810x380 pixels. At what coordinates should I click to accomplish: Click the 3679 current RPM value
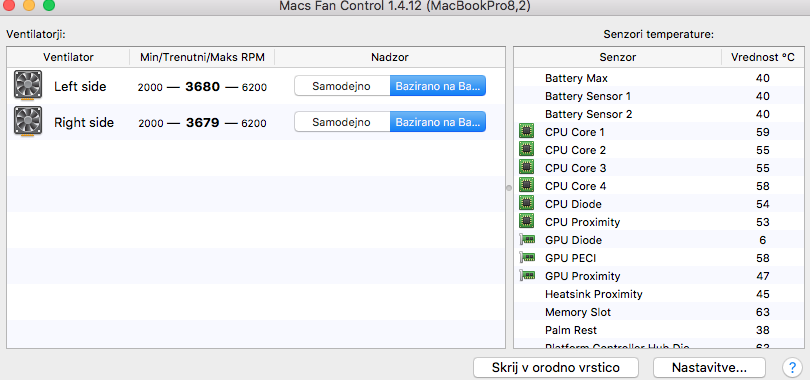click(x=202, y=123)
